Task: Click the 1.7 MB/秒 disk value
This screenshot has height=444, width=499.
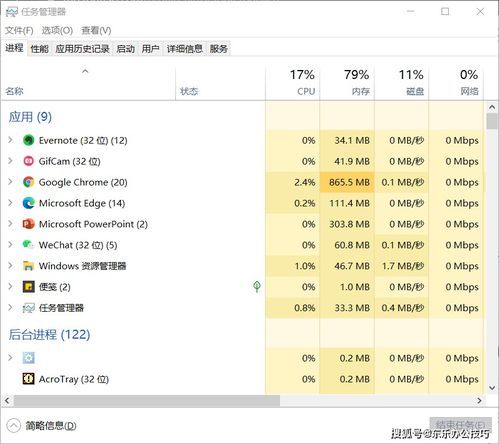Action: [x=403, y=266]
